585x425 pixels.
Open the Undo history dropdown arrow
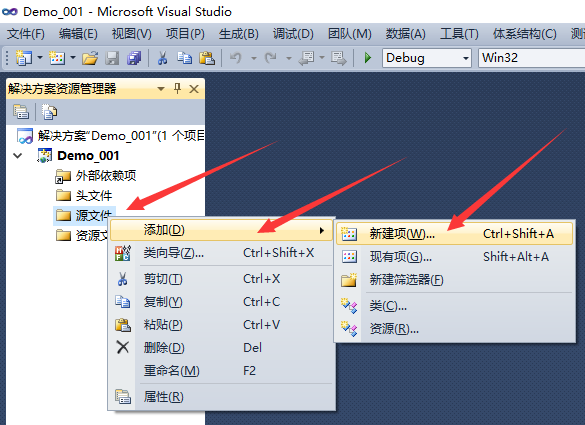pos(254,58)
